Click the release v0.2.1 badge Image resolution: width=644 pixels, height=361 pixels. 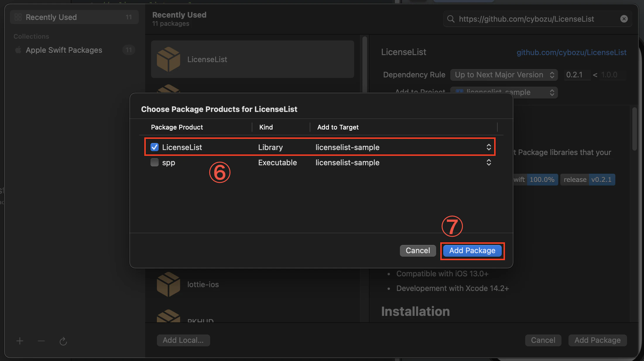(x=588, y=180)
